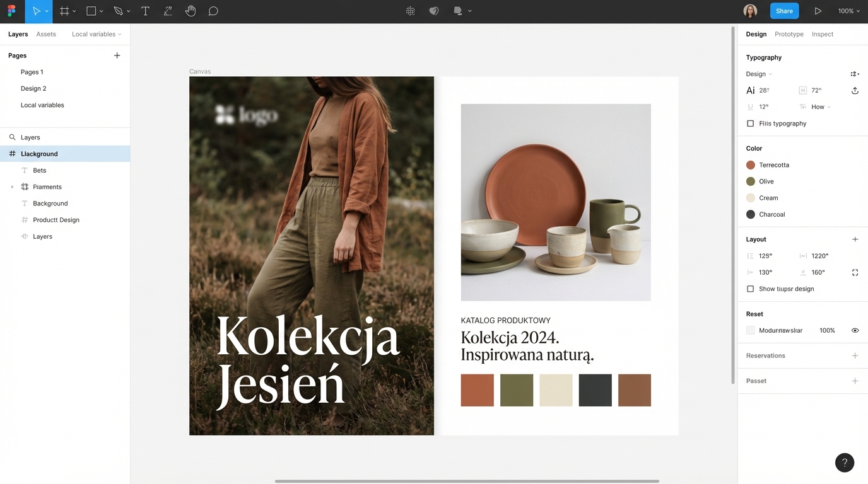Click the presentation play icon

tap(818, 11)
